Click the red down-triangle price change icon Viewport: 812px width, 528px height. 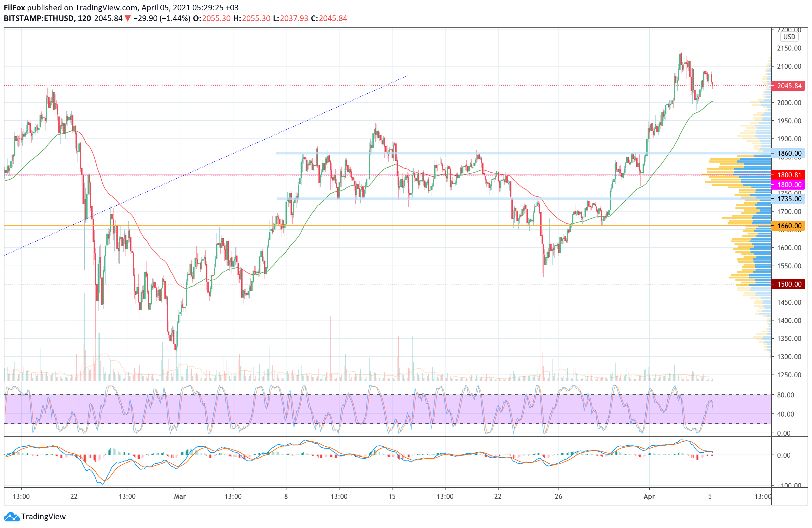128,19
